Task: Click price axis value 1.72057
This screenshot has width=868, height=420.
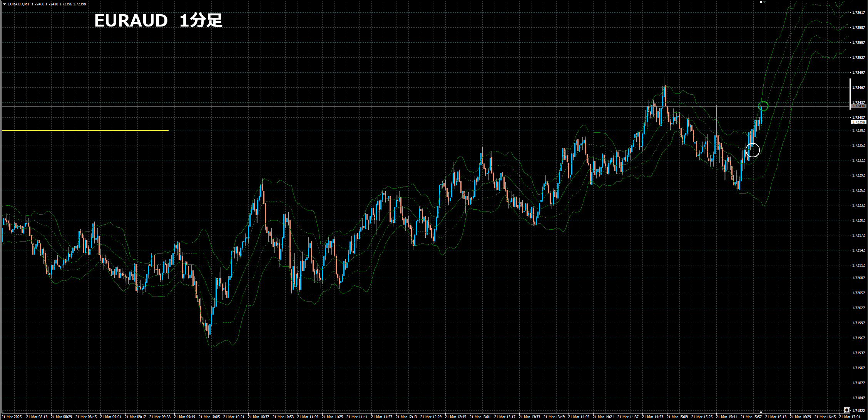Action: click(858, 293)
